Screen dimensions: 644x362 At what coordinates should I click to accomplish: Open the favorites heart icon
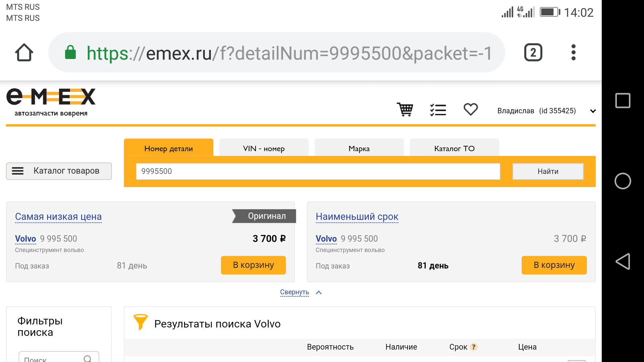click(x=471, y=109)
